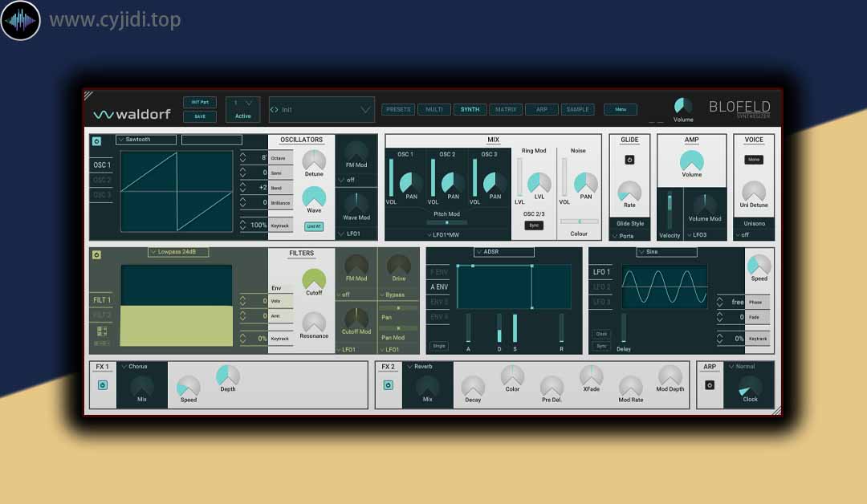This screenshot has height=504, width=867.
Task: Click the LFO Phase stepper arrows
Action: [x=720, y=303]
